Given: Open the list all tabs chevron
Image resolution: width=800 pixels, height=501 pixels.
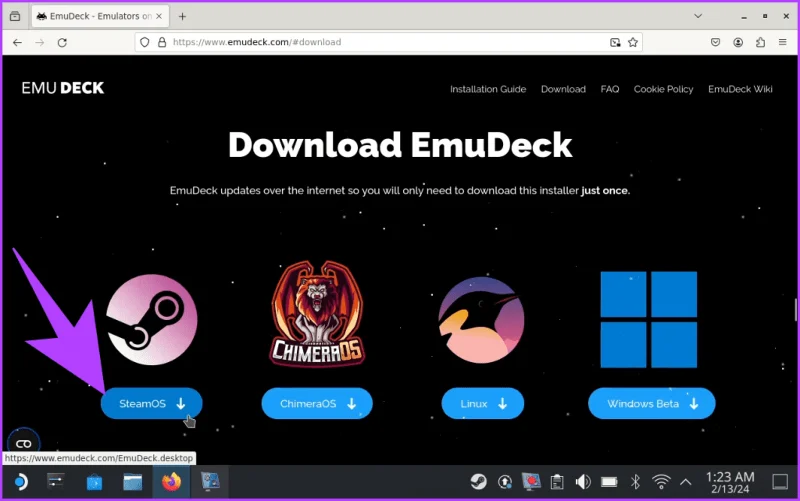Looking at the screenshot, I should (x=698, y=16).
